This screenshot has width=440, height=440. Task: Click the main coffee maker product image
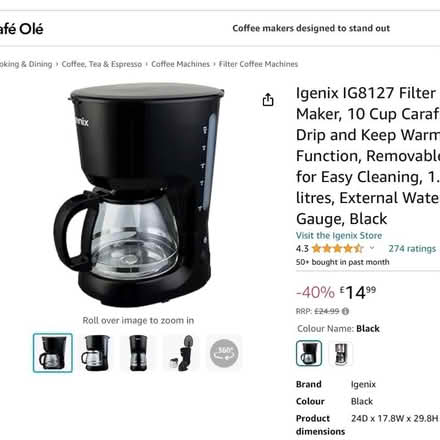pos(139,195)
